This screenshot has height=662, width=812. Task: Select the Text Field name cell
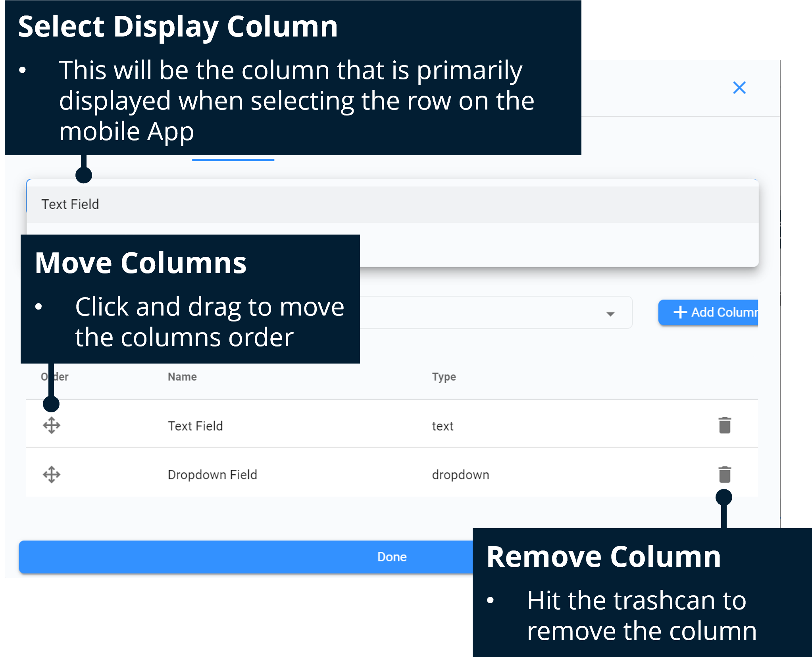(195, 426)
